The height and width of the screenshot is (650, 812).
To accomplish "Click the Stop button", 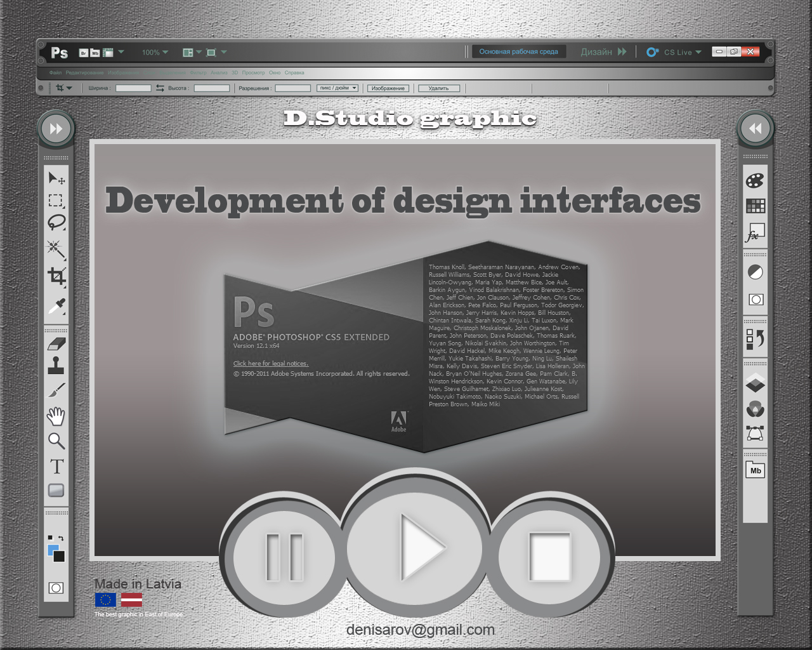I will pos(549,557).
